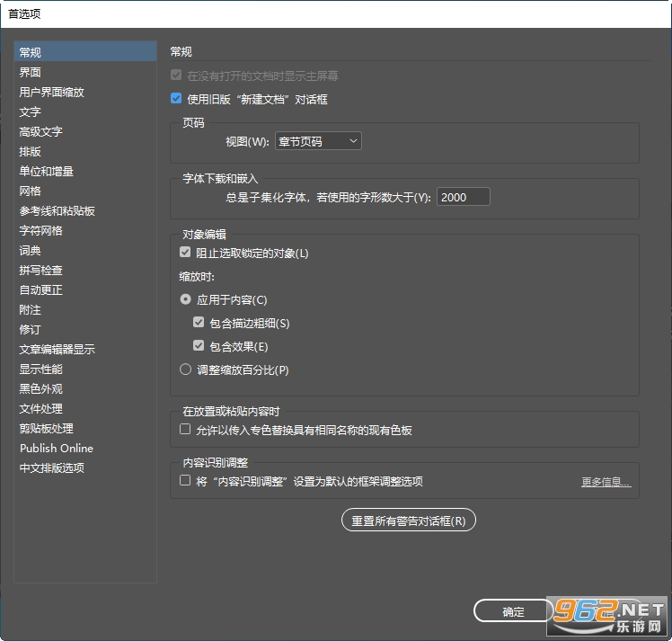The image size is (672, 641).
Task: Open 网格 preferences
Action: pyautogui.click(x=85, y=191)
